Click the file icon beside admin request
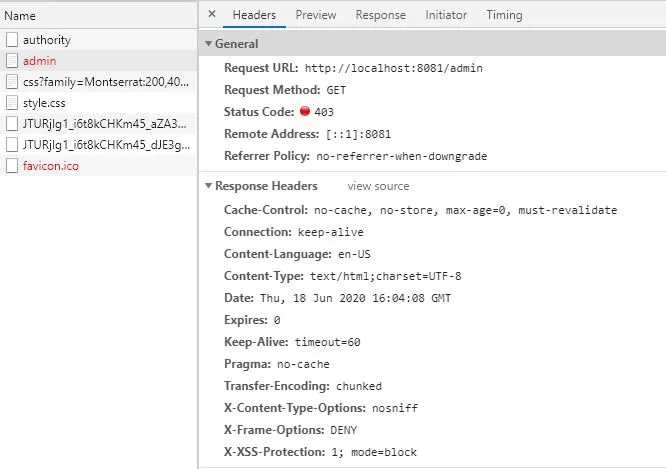The height and width of the screenshot is (469, 666). point(12,61)
